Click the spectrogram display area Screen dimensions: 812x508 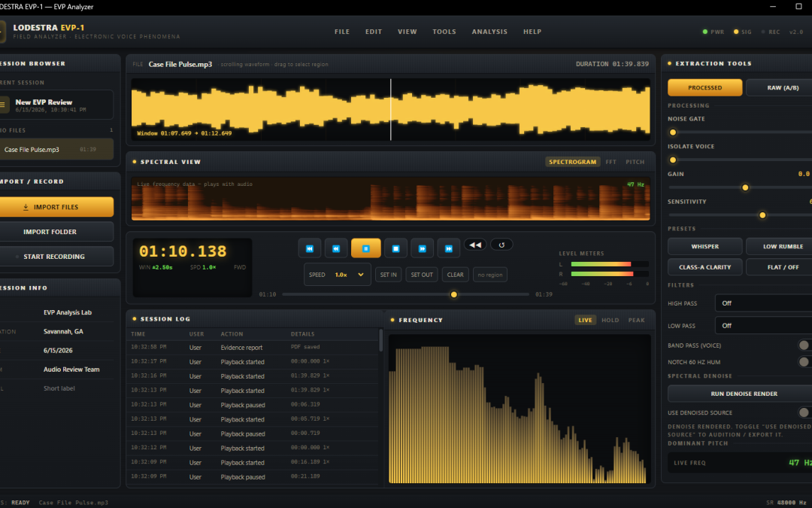[x=390, y=199]
